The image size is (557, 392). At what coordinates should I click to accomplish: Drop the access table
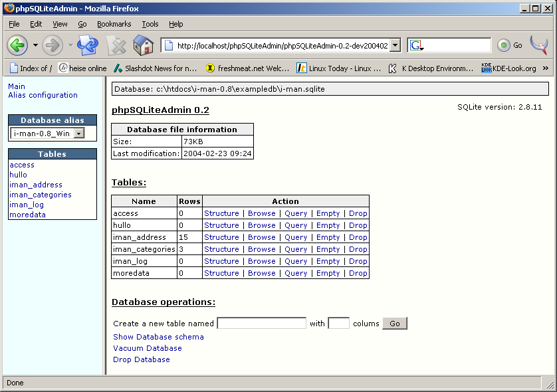(358, 213)
